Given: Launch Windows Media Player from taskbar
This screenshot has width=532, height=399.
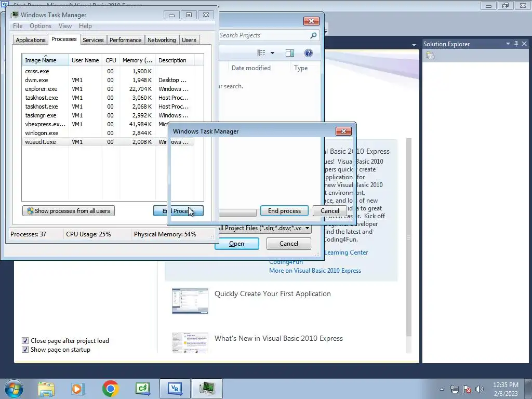Looking at the screenshot, I should (x=78, y=389).
